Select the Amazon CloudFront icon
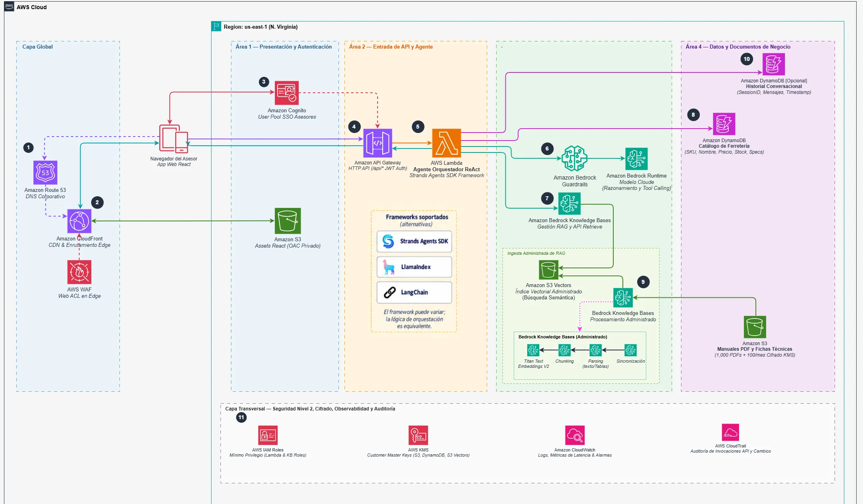This screenshot has height=504, width=863. 79,221
